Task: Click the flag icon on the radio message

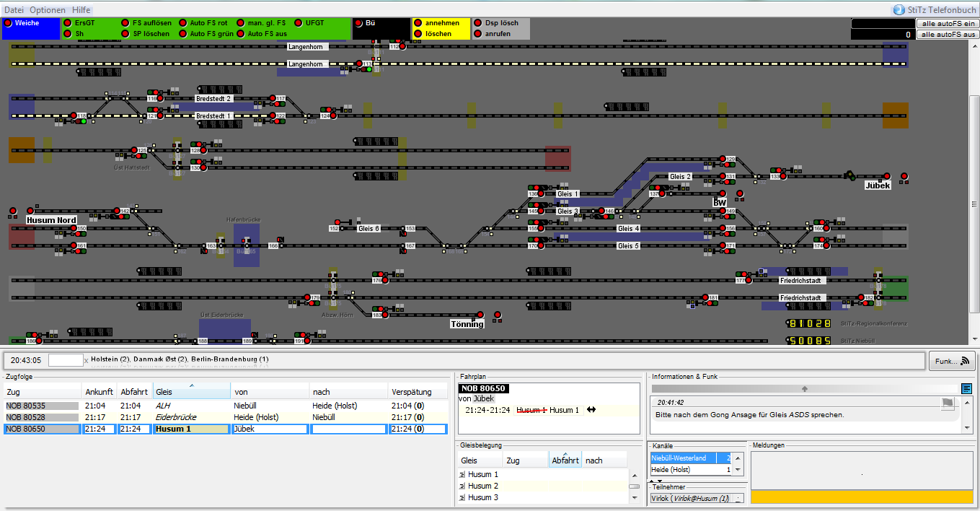Action: 947,403
